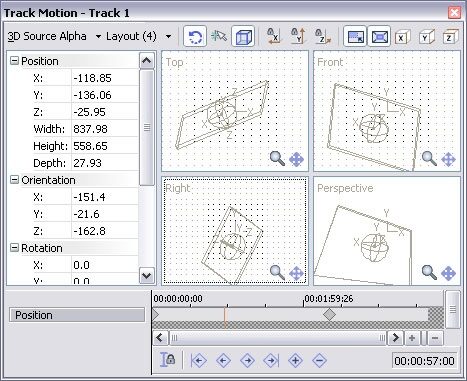Toggle enable rotation button

[x=195, y=36]
